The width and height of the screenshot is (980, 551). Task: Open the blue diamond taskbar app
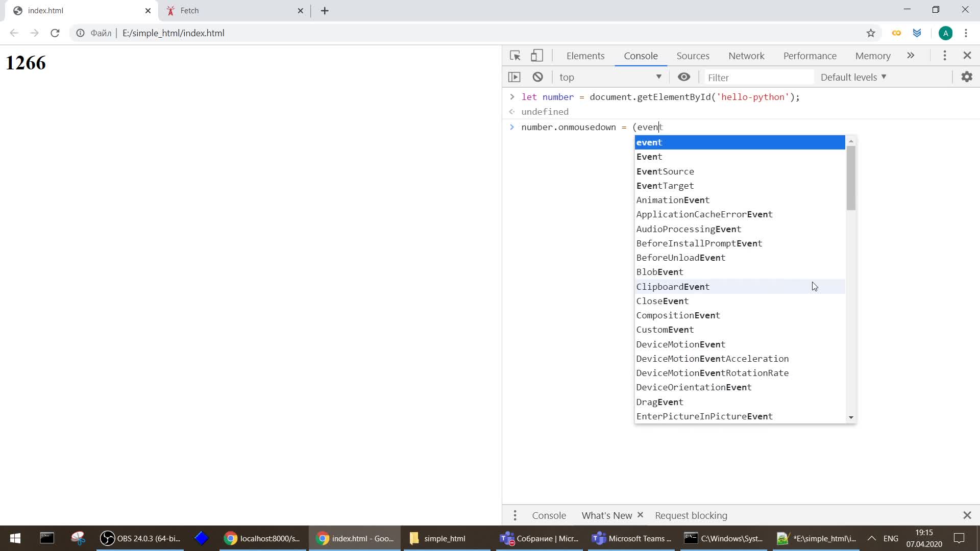click(x=202, y=538)
